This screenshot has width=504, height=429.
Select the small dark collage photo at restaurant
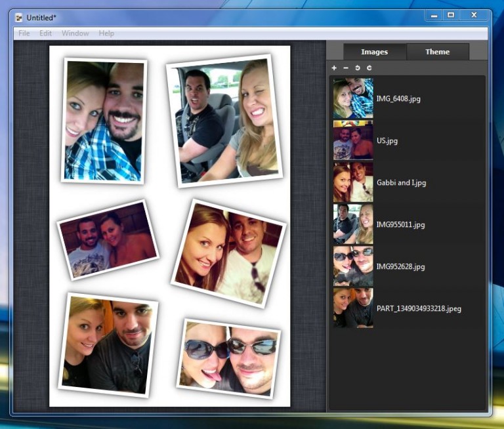tap(108, 239)
